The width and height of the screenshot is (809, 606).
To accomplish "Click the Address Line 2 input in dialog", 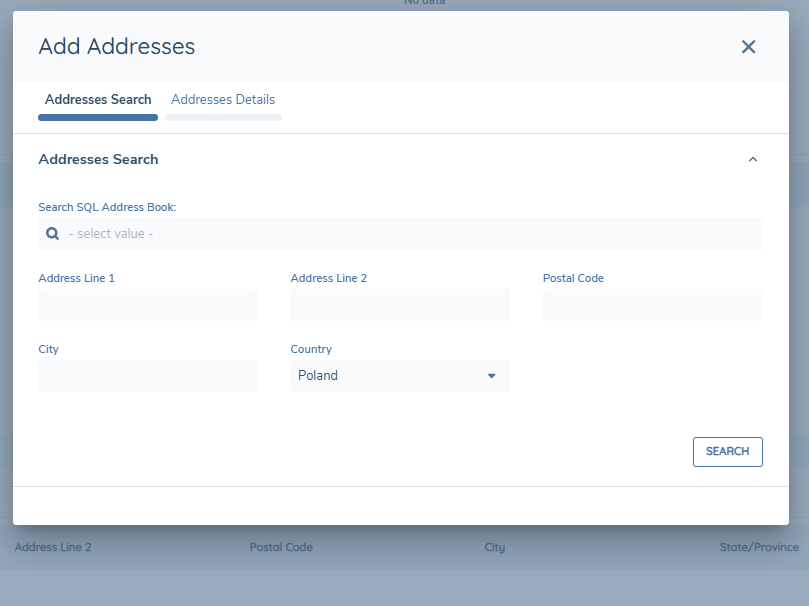I will tap(400, 305).
